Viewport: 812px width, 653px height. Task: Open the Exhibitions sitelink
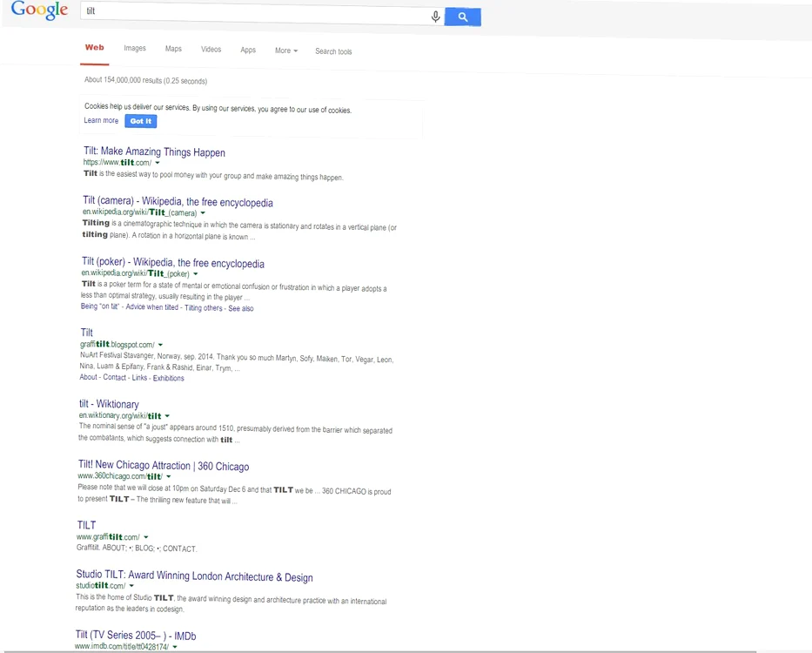point(168,379)
